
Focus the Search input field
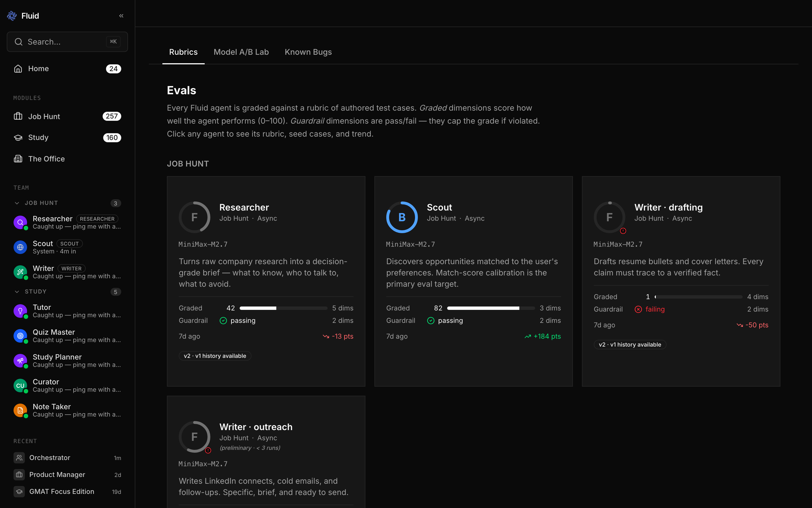(67, 42)
